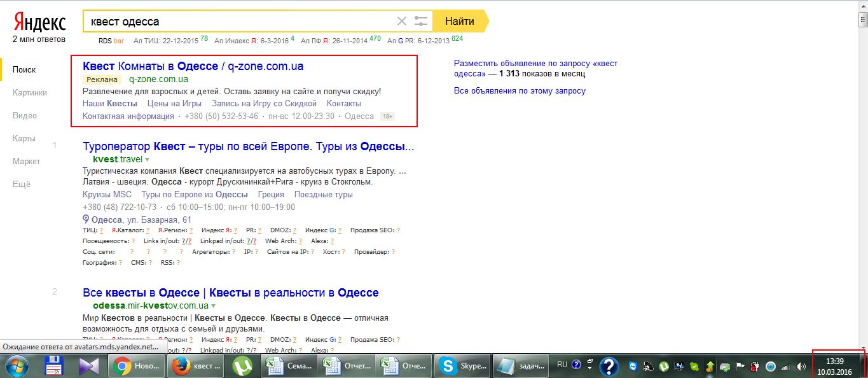868x378 pixels.
Task: Open the address "Одесса, ул. Базарная, 61"
Action: pyautogui.click(x=141, y=220)
